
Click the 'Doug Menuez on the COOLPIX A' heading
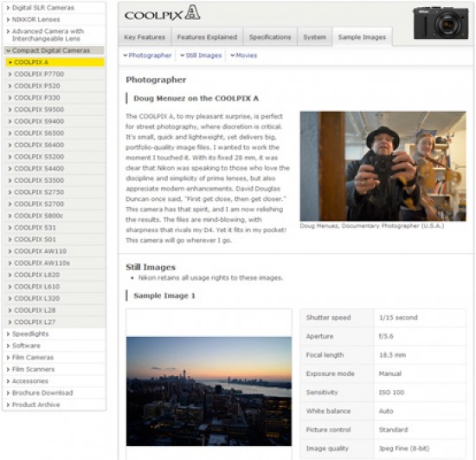(x=196, y=99)
